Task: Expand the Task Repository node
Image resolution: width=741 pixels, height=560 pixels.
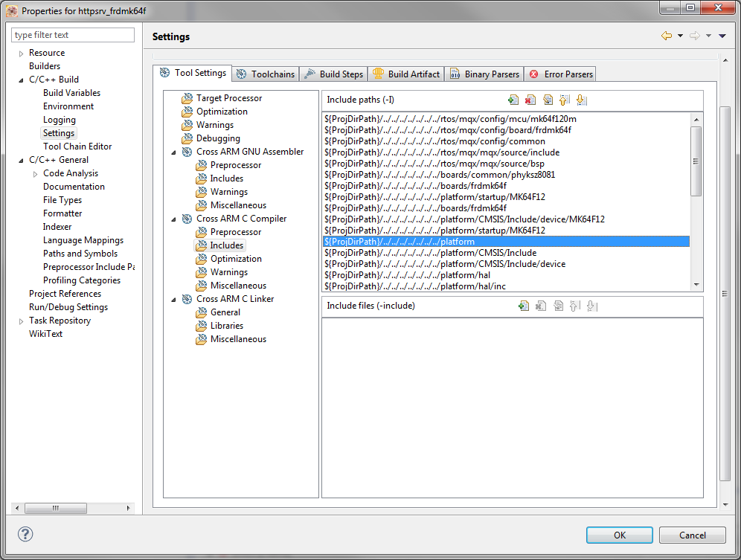Action: [x=21, y=321]
